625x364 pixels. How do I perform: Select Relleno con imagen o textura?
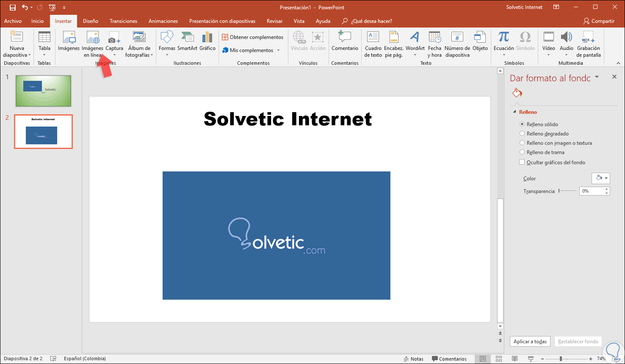(x=522, y=143)
